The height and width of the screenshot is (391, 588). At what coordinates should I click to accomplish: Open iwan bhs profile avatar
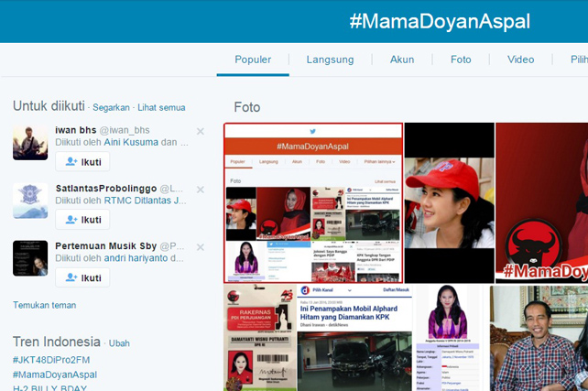click(x=30, y=143)
